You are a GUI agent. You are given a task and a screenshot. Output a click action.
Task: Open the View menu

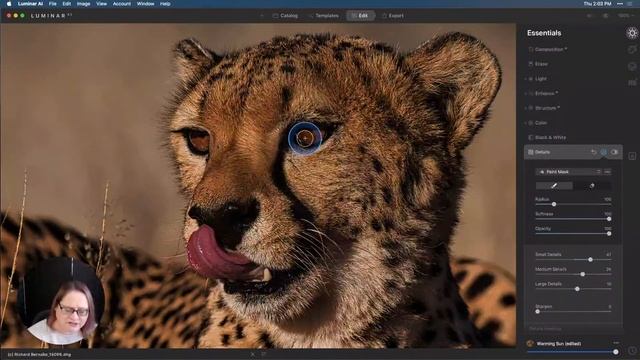coord(101,4)
